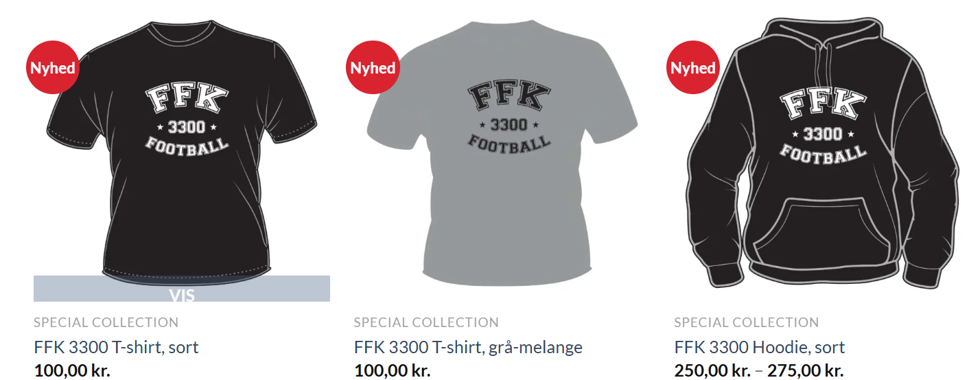The image size is (980, 380).
Task: Select Special Collection label under grey T-shirt
Action: tap(426, 322)
